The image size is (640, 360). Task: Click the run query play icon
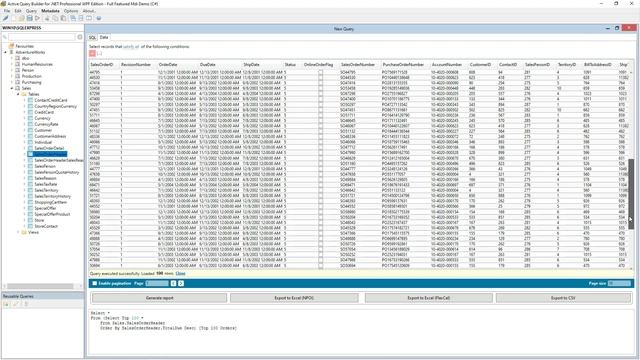37,18
